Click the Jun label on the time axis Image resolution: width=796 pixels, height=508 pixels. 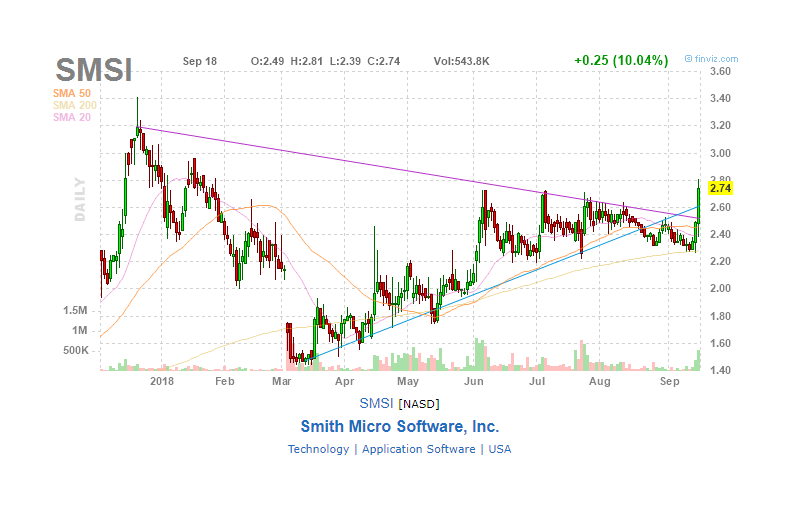[x=474, y=381]
